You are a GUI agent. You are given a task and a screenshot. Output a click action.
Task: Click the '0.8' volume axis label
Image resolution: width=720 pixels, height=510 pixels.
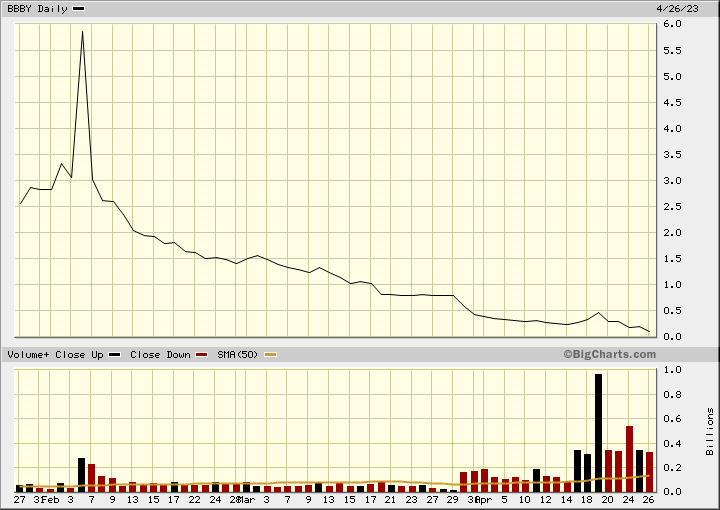672,395
